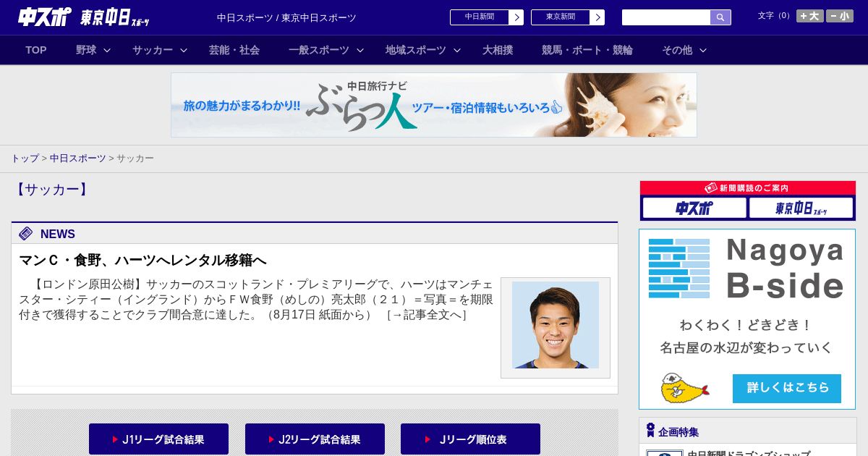Open 芸能・社会 menu item
Screen dimensions: 868x456
234,50
